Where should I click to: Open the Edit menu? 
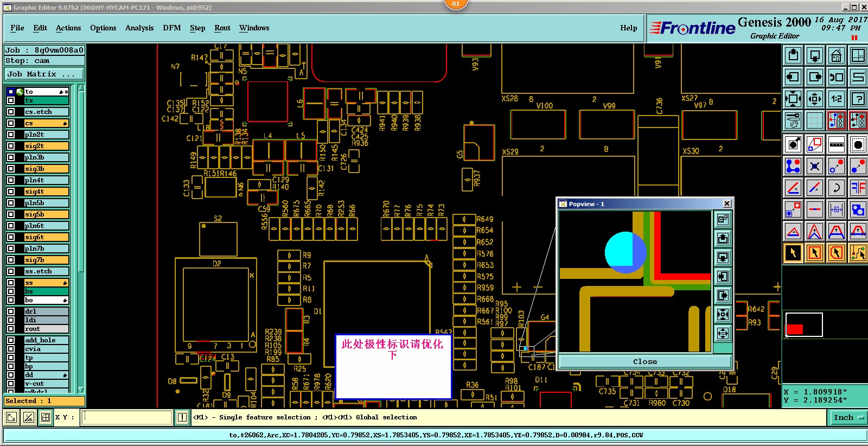(40, 28)
